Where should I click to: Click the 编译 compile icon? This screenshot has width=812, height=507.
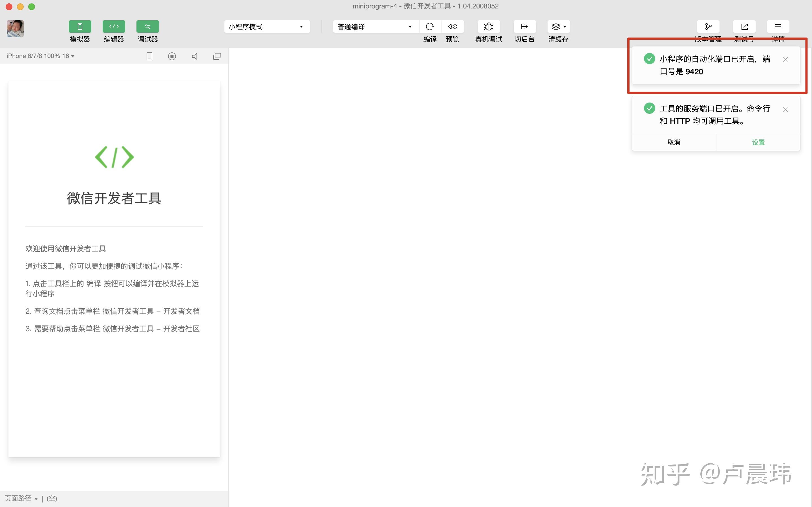[x=430, y=26]
